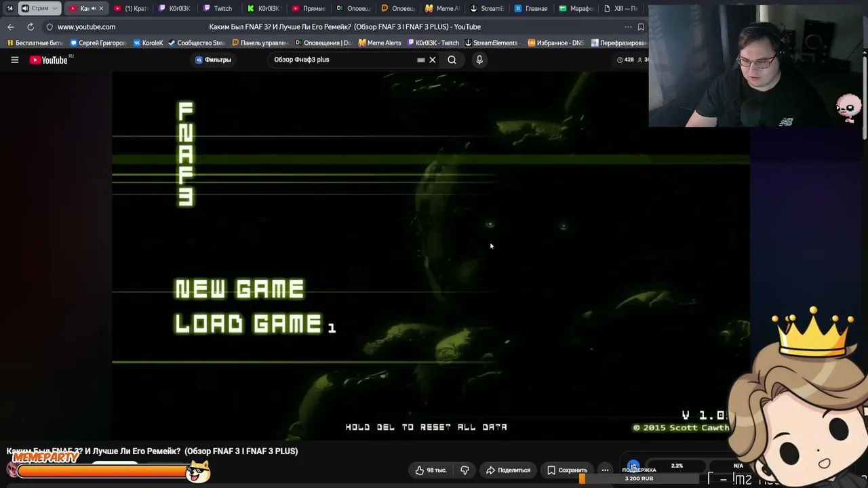The height and width of the screenshot is (488, 868).
Task: Open the Перефразирование bookmark
Action: click(619, 43)
